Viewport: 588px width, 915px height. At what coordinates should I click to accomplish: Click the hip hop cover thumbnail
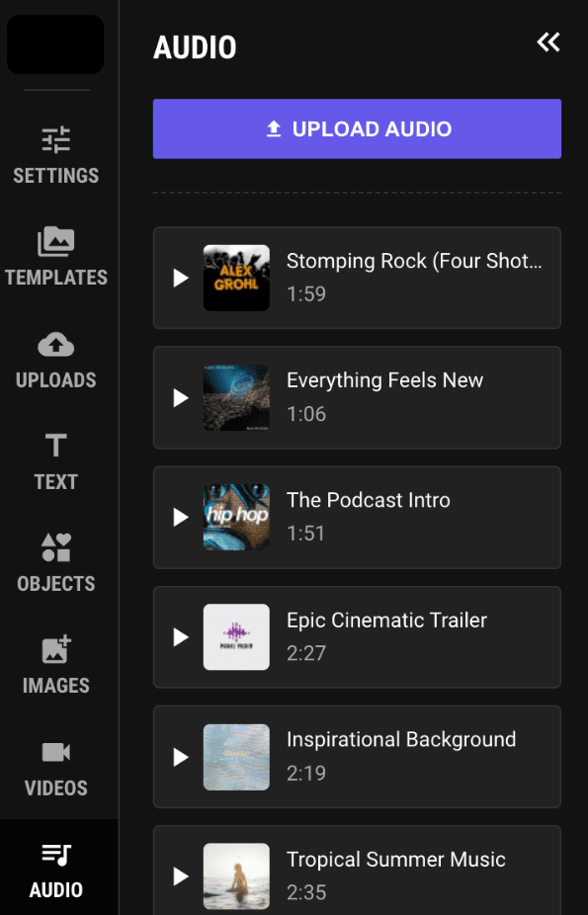coord(236,517)
